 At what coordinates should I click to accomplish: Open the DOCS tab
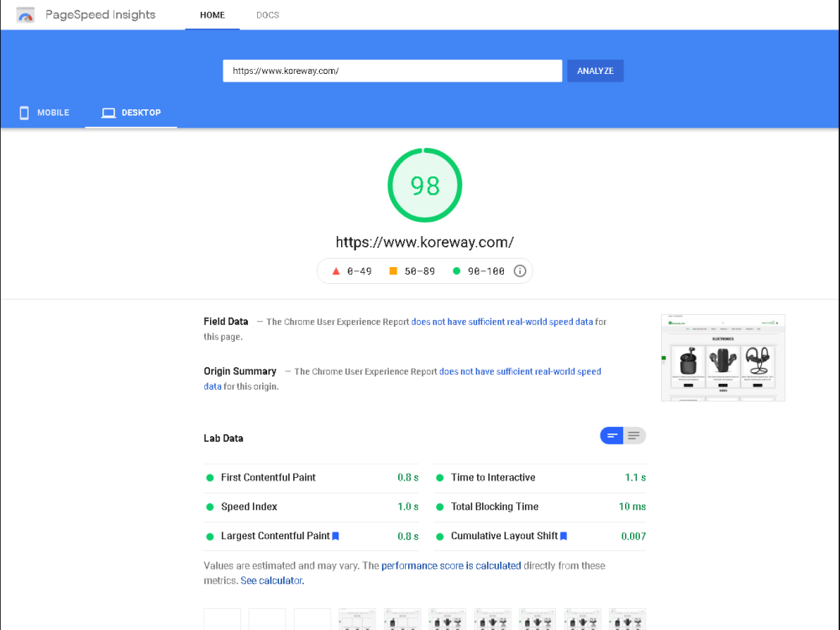point(267,15)
